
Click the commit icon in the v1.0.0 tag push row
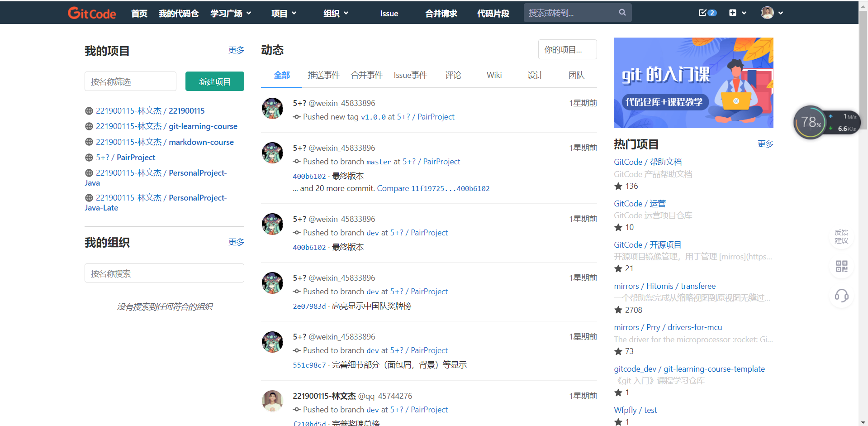(297, 117)
